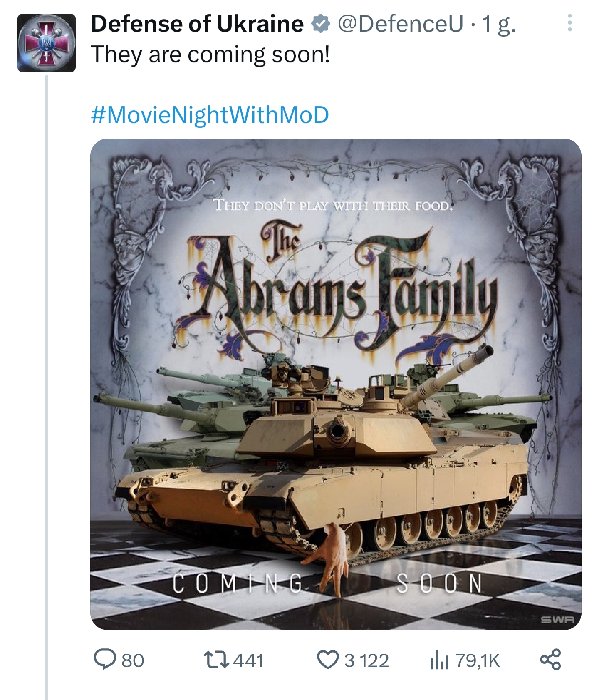Image resolution: width=599 pixels, height=700 pixels.
Task: Click the SWR watermark on the poster
Action: (558, 620)
